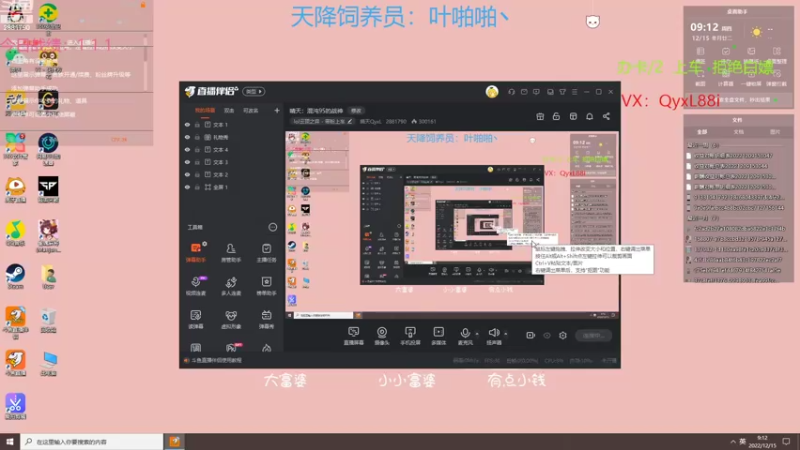800x450 pixels.
Task: Open the notification bell above the preview
Action: pyautogui.click(x=589, y=116)
